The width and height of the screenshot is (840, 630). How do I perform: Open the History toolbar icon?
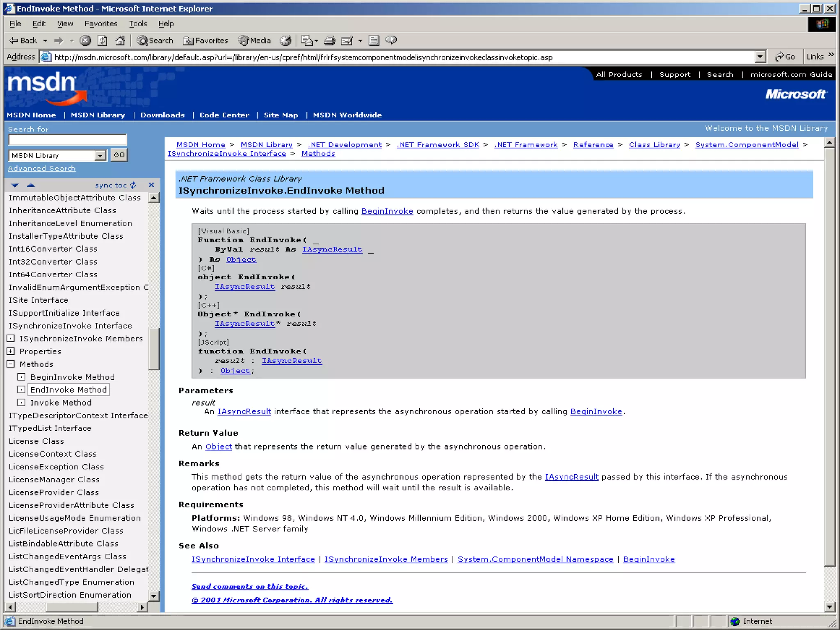pyautogui.click(x=285, y=40)
